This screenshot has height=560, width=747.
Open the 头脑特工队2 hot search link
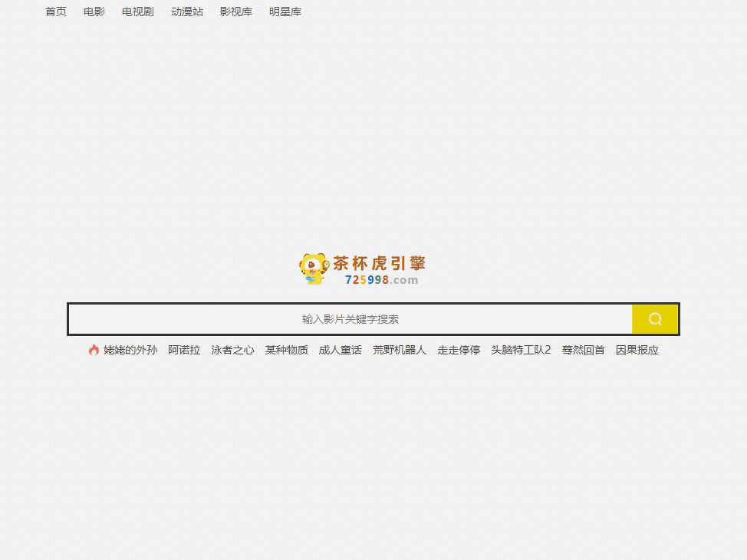tap(521, 350)
